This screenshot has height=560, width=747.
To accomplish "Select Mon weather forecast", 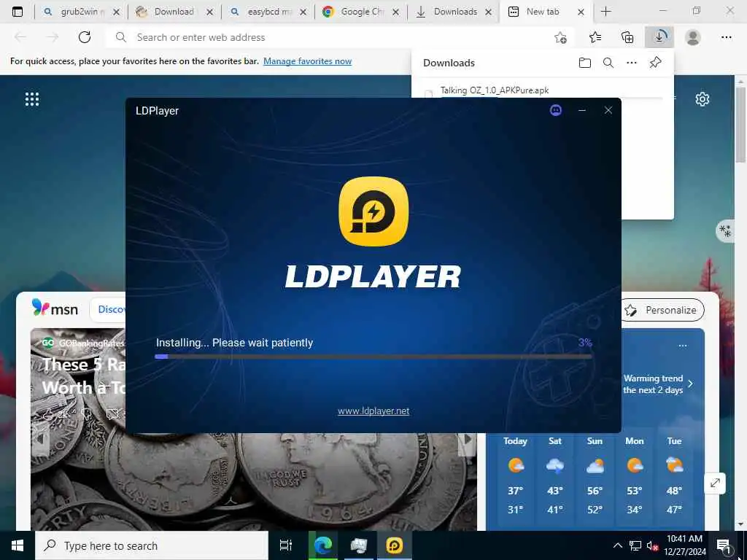I will pyautogui.click(x=635, y=478).
